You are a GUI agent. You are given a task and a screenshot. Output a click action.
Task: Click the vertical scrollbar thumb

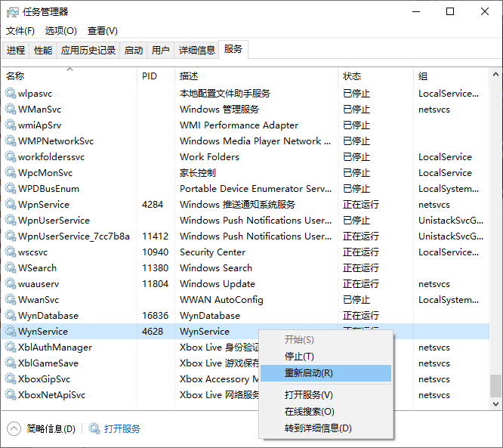pyautogui.click(x=495, y=385)
